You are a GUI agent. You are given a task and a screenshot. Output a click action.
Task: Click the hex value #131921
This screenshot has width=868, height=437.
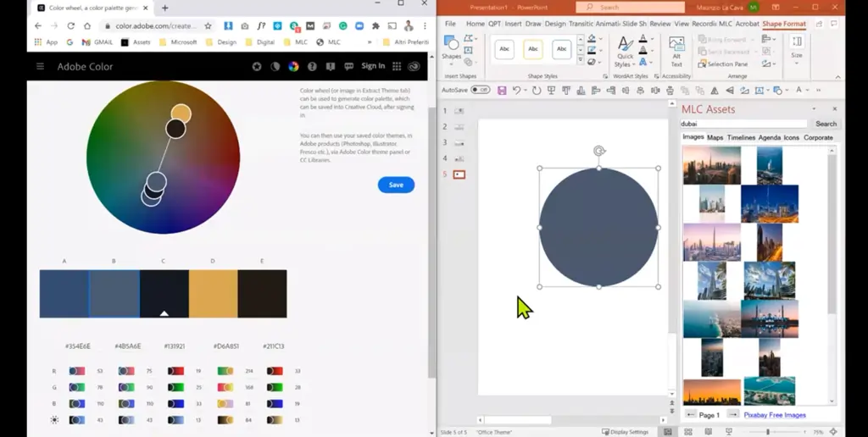click(175, 346)
